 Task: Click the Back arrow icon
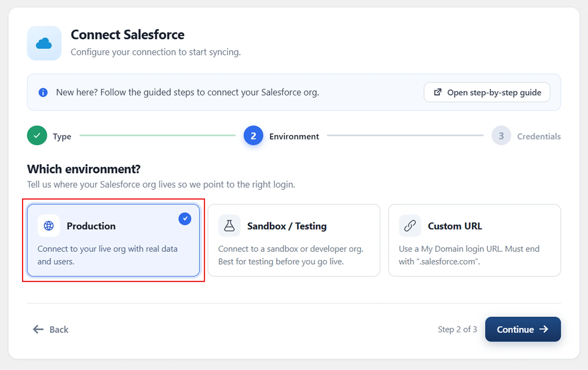coord(38,329)
